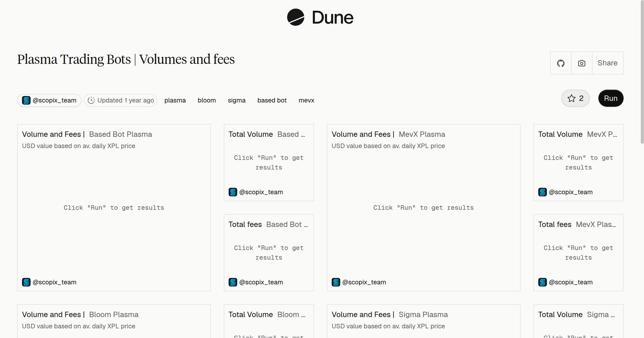Image resolution: width=644 pixels, height=338 pixels.
Task: Open @scopix_team name in Total fees MevX card
Action: point(571,282)
